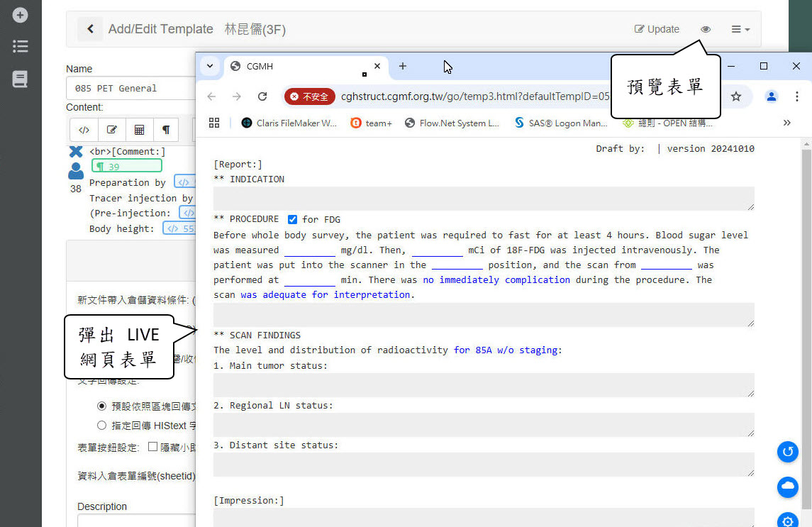Click the plus icon in the left sidebar
Viewport: 812px width, 527px height.
[x=20, y=14]
